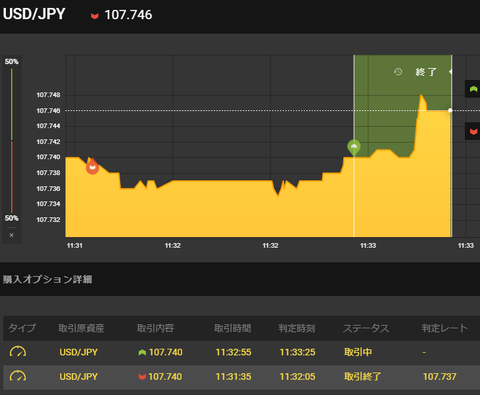Click the red down arrow next to 107.746
This screenshot has height=395, width=480.
coord(95,16)
